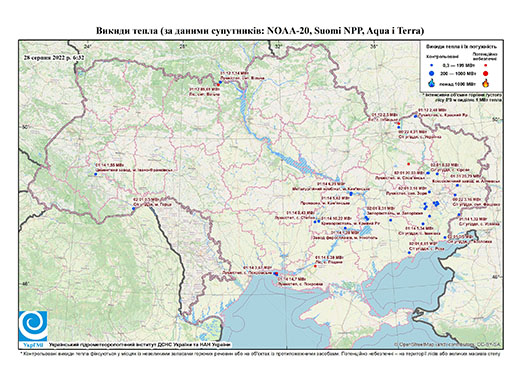Viewport: 520px width, 368px height.
Task: Click the blue marker beside Запоріжсталь label
Action: pos(367,218)
